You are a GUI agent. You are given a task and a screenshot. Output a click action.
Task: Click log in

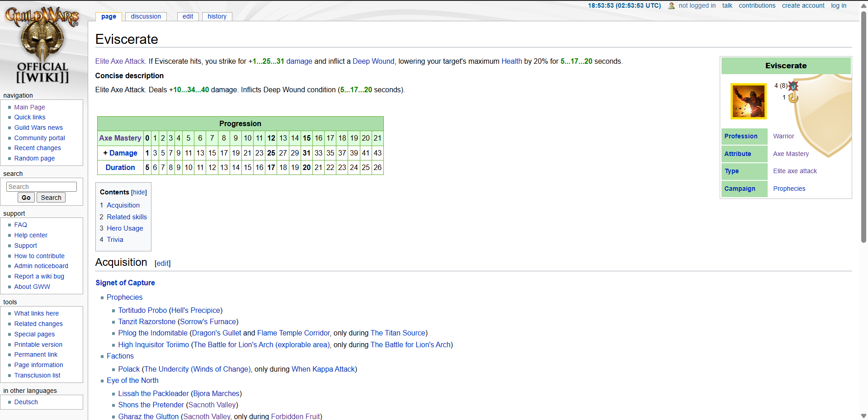(839, 5)
